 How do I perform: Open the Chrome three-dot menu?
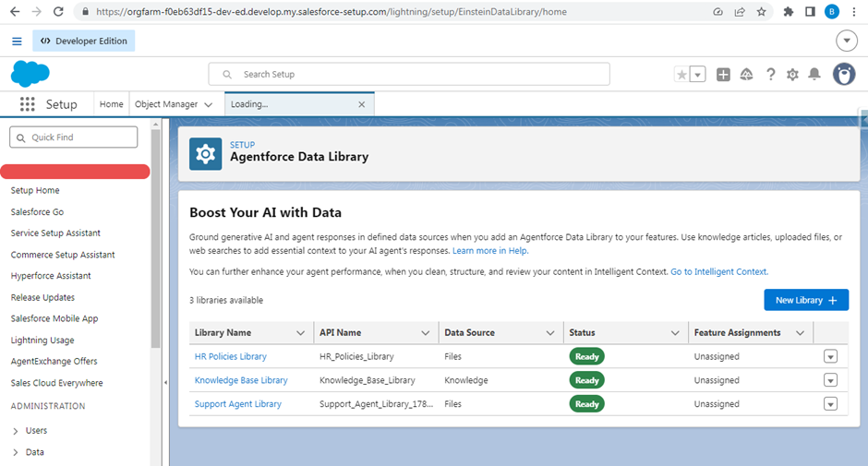tap(854, 12)
